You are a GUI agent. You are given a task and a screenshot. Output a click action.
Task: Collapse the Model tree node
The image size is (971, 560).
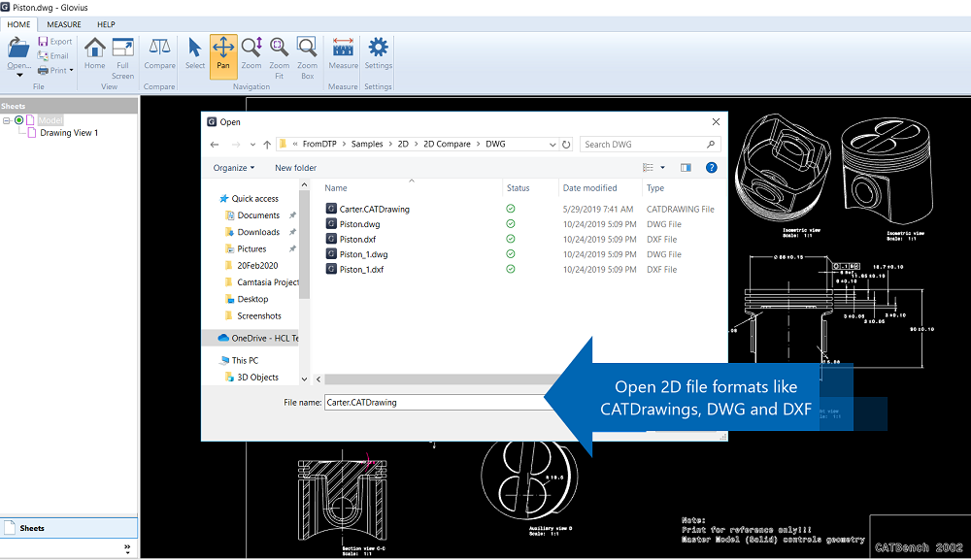coord(7,120)
